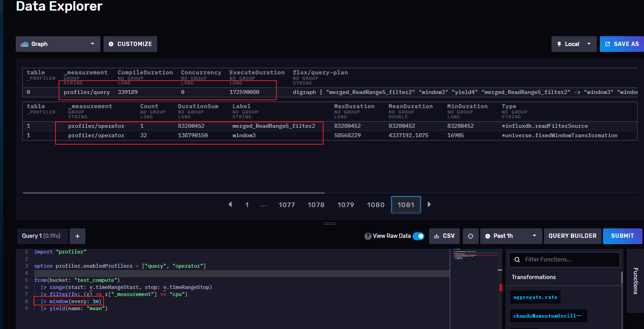Jump to results page 1080
The width and height of the screenshot is (644, 329).
[x=376, y=205]
